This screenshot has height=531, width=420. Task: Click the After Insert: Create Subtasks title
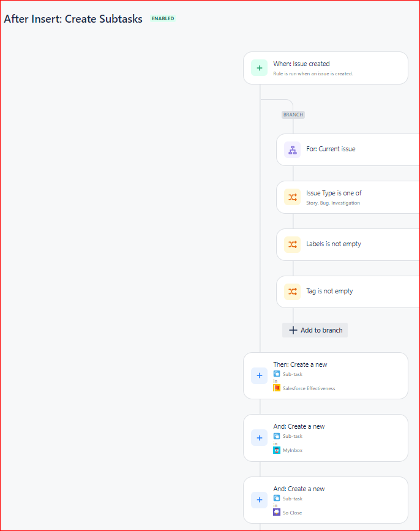73,19
